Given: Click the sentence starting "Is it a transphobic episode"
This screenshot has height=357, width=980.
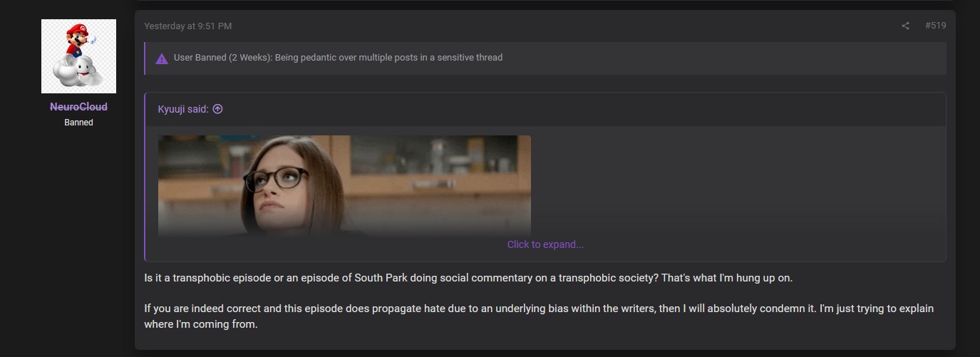Looking at the screenshot, I should [x=468, y=278].
